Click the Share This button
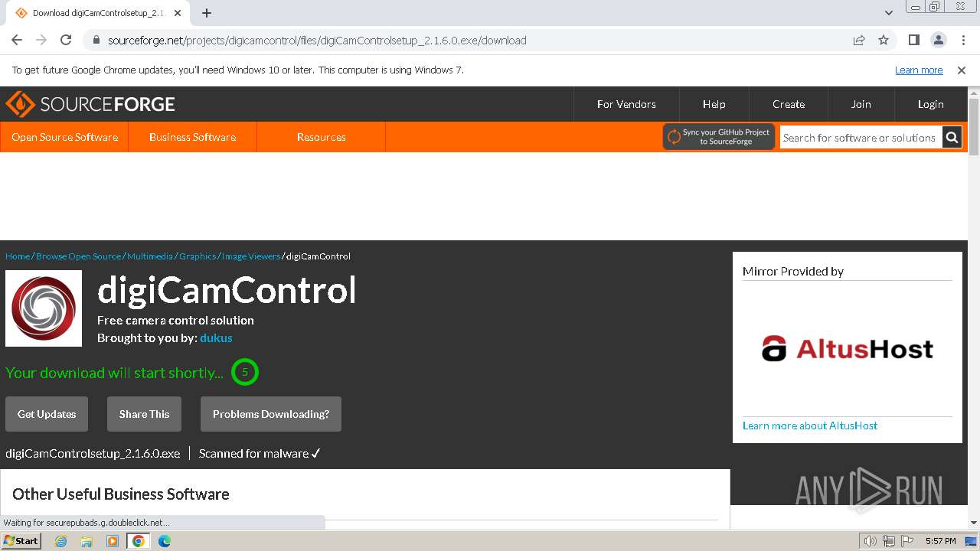 pos(144,414)
